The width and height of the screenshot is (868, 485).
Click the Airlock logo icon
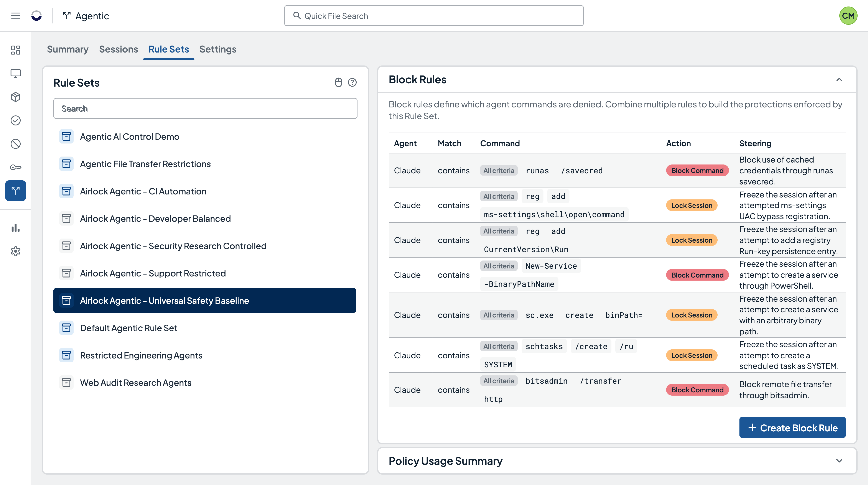(36, 16)
